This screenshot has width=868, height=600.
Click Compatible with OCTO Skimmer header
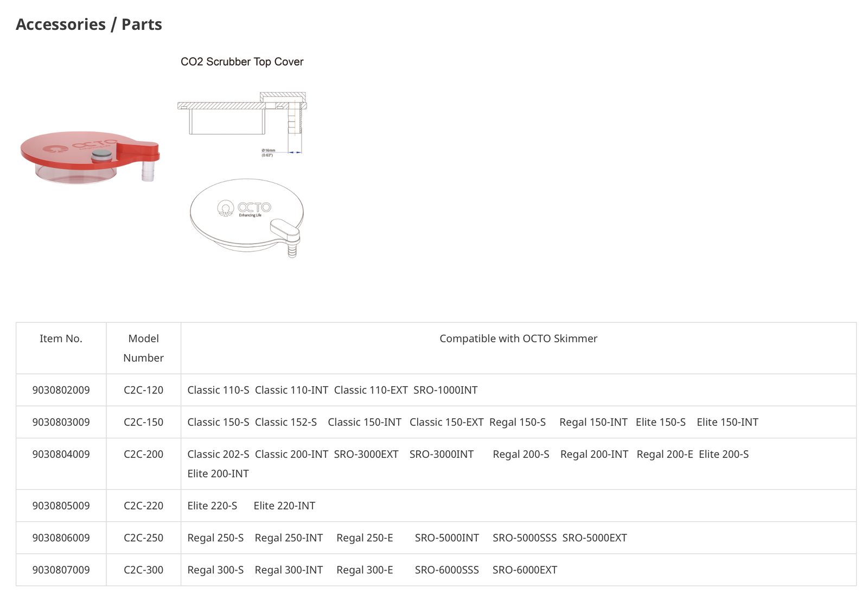tap(518, 339)
